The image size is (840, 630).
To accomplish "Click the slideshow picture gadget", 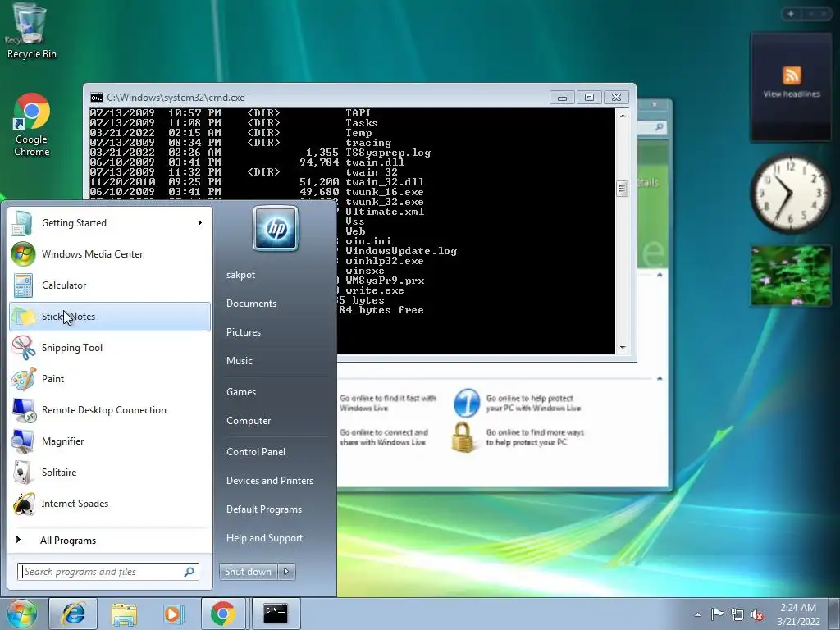I will pyautogui.click(x=791, y=276).
